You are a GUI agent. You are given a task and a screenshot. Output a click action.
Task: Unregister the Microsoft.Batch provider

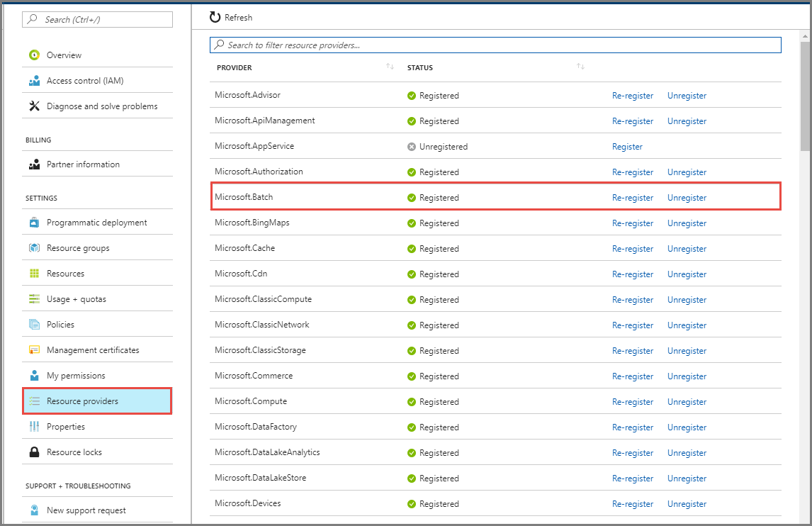point(687,198)
